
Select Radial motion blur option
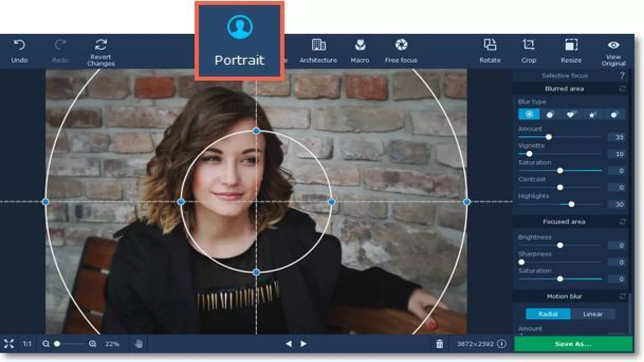click(x=548, y=314)
